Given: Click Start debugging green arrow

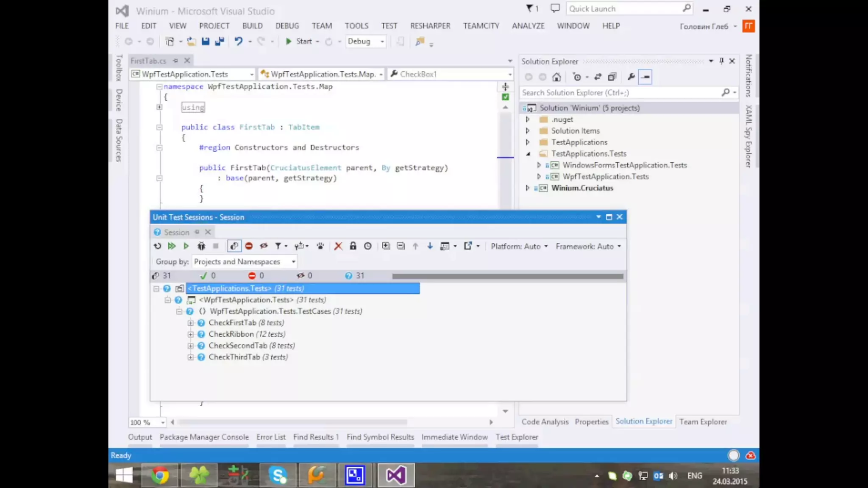Looking at the screenshot, I should [289, 42].
